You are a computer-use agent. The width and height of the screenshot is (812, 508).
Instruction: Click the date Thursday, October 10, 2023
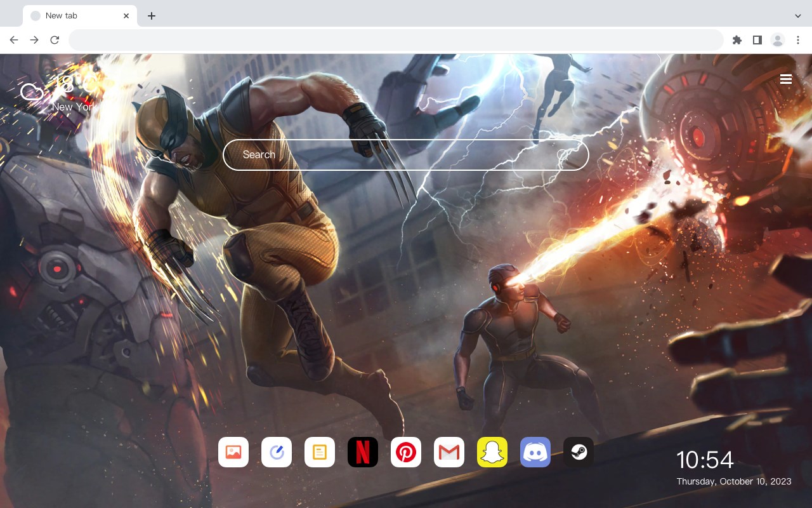point(734,481)
